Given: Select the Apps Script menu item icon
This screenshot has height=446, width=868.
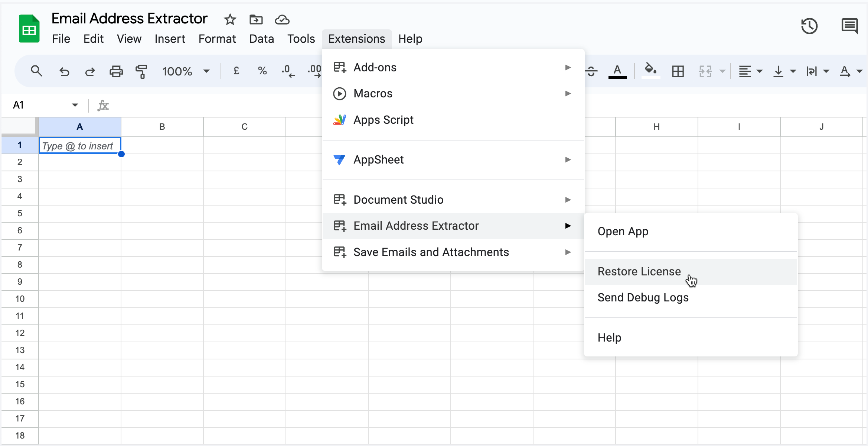Looking at the screenshot, I should tap(340, 120).
